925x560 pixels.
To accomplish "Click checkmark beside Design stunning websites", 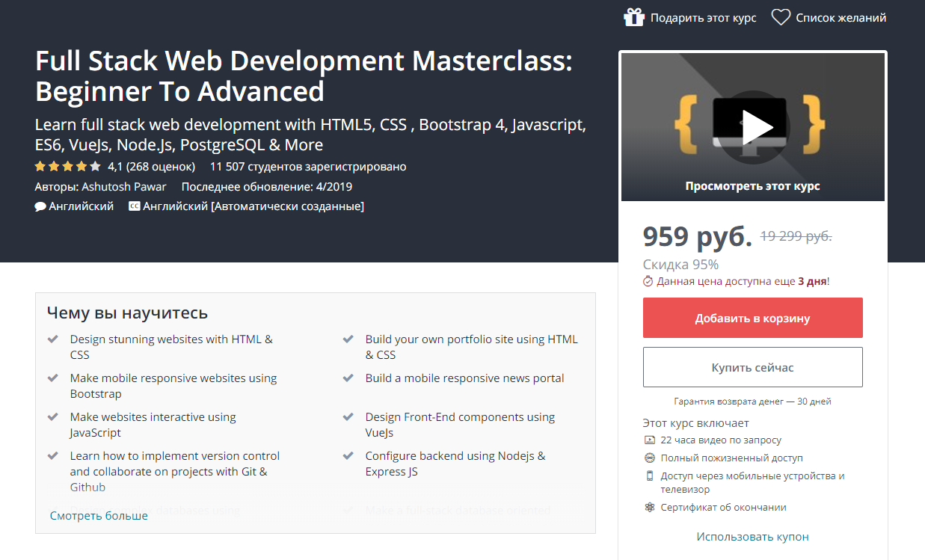I will 53,339.
